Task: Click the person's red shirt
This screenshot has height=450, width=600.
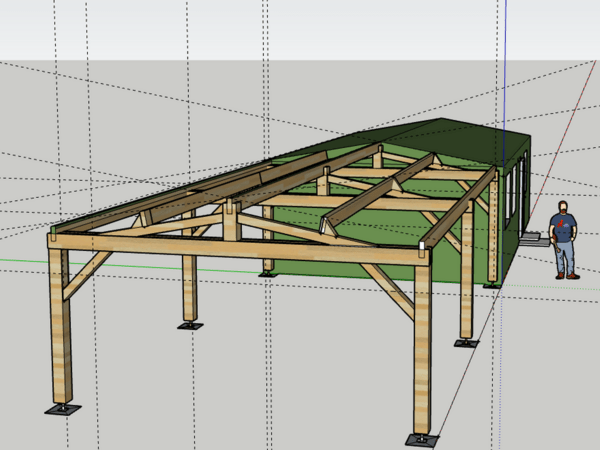Action: point(565,227)
